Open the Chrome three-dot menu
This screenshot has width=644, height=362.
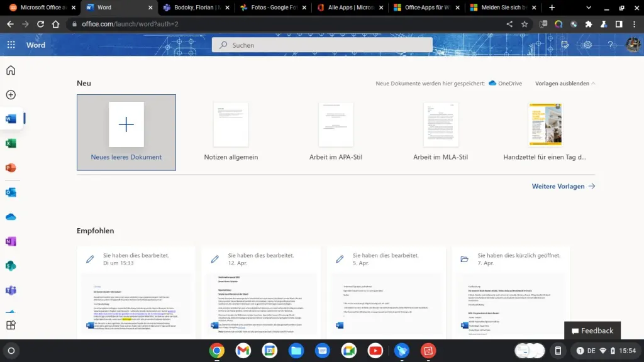[635, 24]
